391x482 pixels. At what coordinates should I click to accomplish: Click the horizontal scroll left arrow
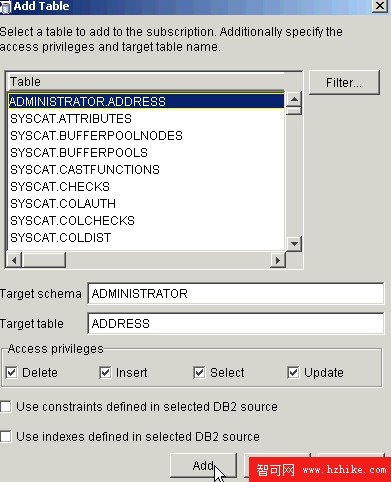[14, 260]
